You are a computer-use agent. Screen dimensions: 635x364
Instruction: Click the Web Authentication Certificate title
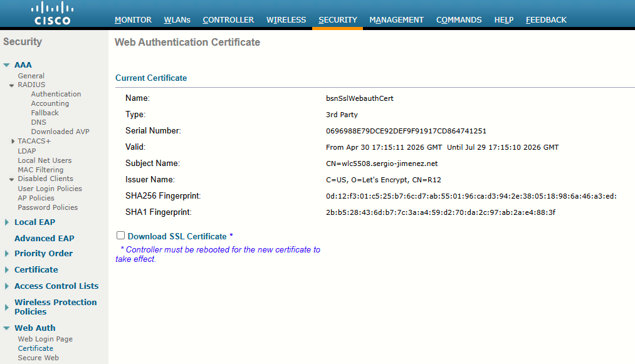pyautogui.click(x=187, y=42)
